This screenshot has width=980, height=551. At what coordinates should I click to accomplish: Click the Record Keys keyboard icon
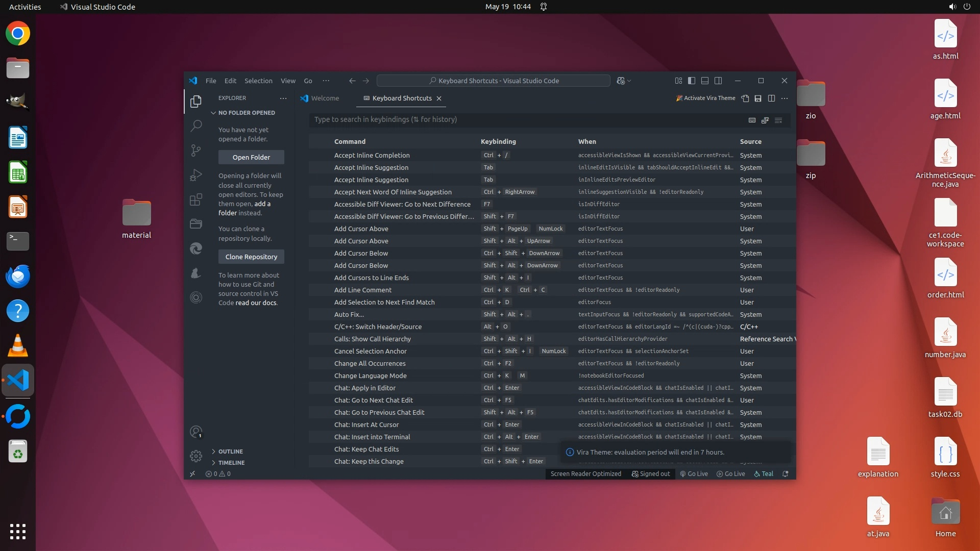(x=752, y=120)
